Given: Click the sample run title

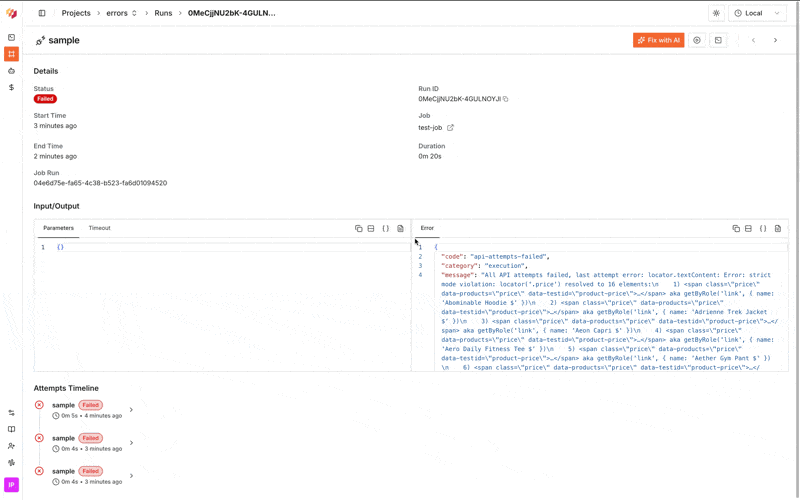Looking at the screenshot, I should coord(64,40).
